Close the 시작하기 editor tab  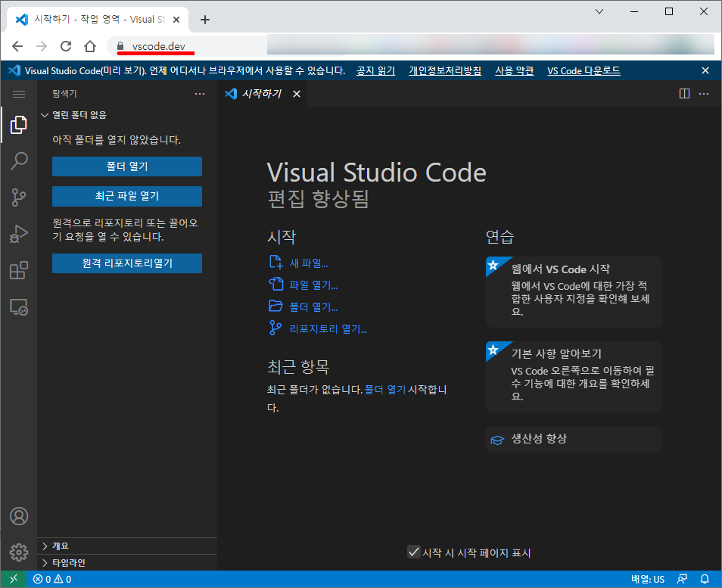[x=297, y=94]
